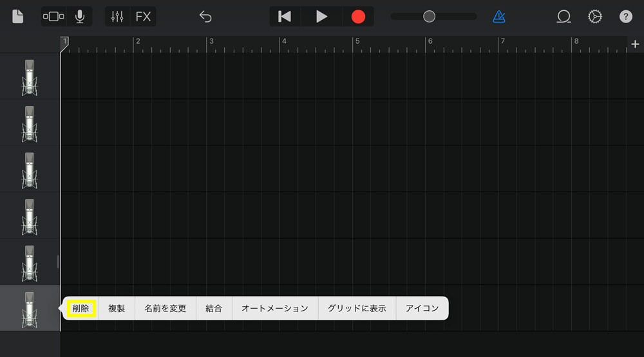Tap bar 4 on the ruler
Image resolution: width=644 pixels, height=357 pixels.
[x=284, y=41]
